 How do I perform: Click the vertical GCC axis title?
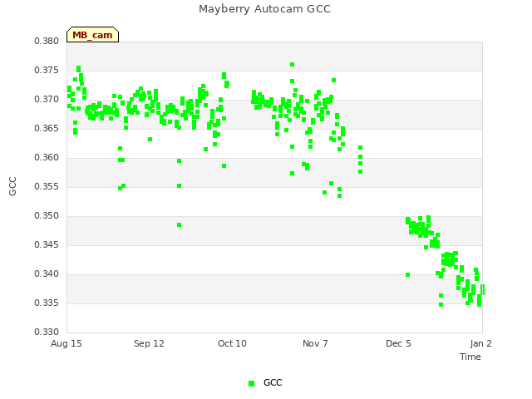pyautogui.click(x=12, y=186)
